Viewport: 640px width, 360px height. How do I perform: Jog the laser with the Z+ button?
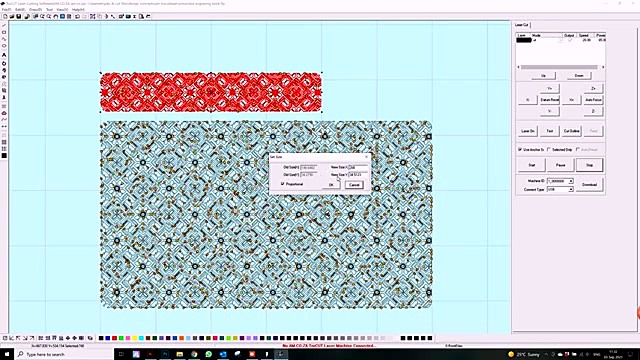pyautogui.click(x=593, y=89)
